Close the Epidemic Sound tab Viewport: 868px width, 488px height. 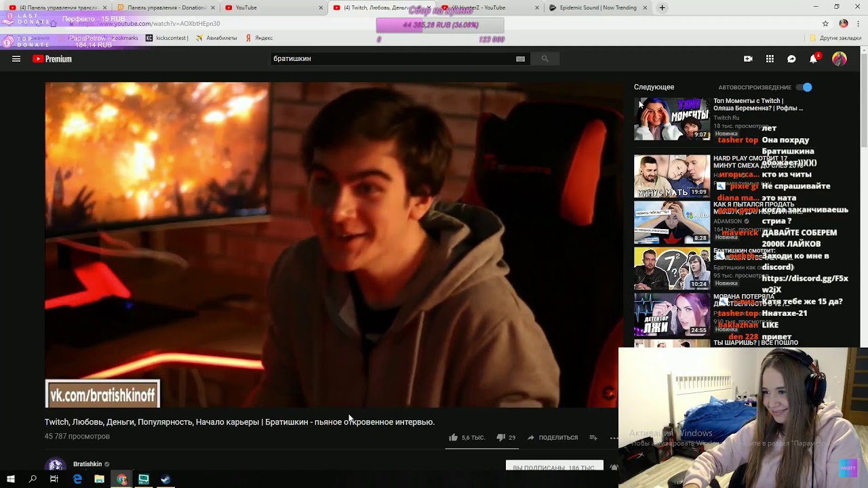(645, 7)
